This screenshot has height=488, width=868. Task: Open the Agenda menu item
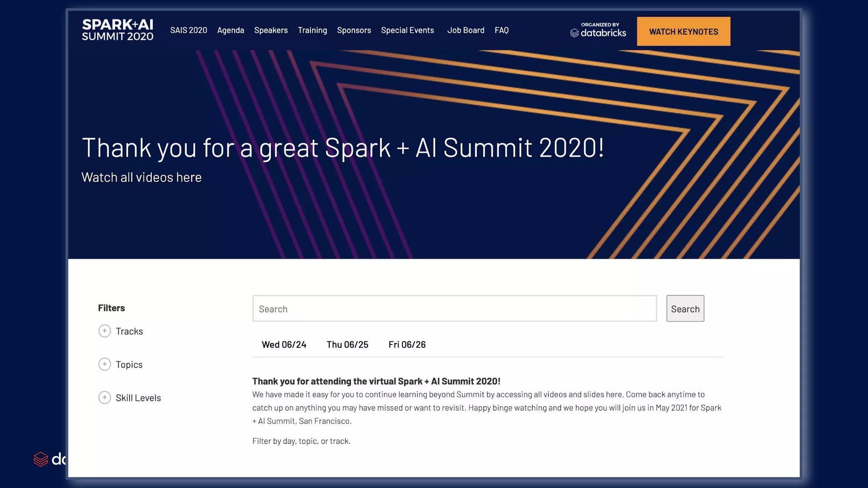(x=231, y=30)
